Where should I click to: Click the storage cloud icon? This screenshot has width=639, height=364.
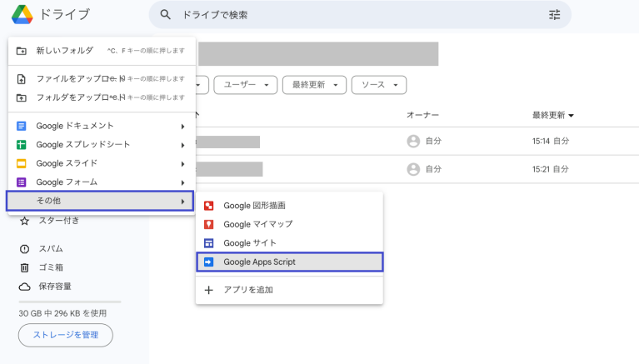click(x=24, y=287)
